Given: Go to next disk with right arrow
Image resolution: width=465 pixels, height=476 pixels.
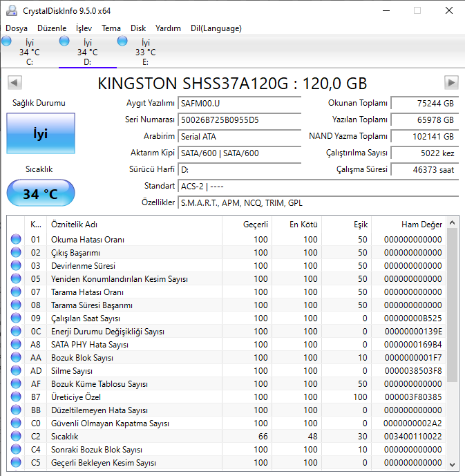Looking at the screenshot, I should [x=451, y=83].
